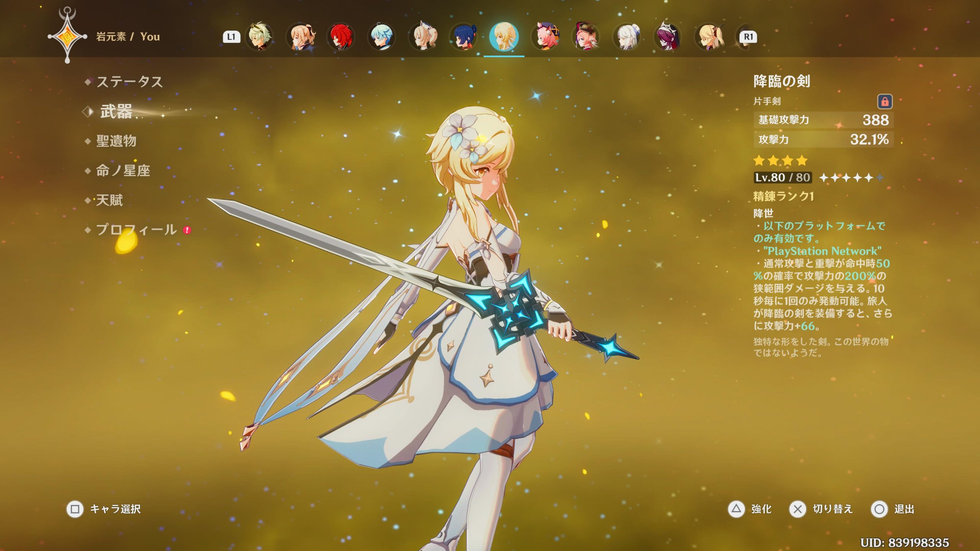
Task: Select Diluc's red-haired portrait
Action: (x=341, y=37)
